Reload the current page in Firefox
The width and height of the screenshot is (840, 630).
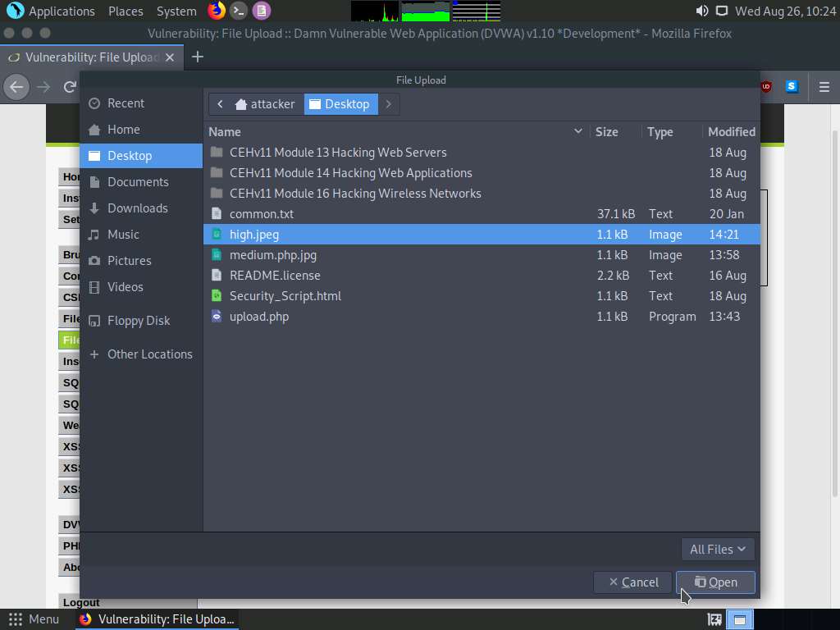pos(71,87)
